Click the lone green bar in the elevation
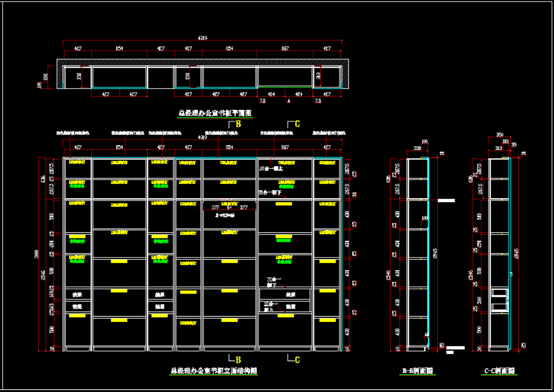The height and width of the screenshot is (392, 554). pyautogui.click(x=284, y=240)
